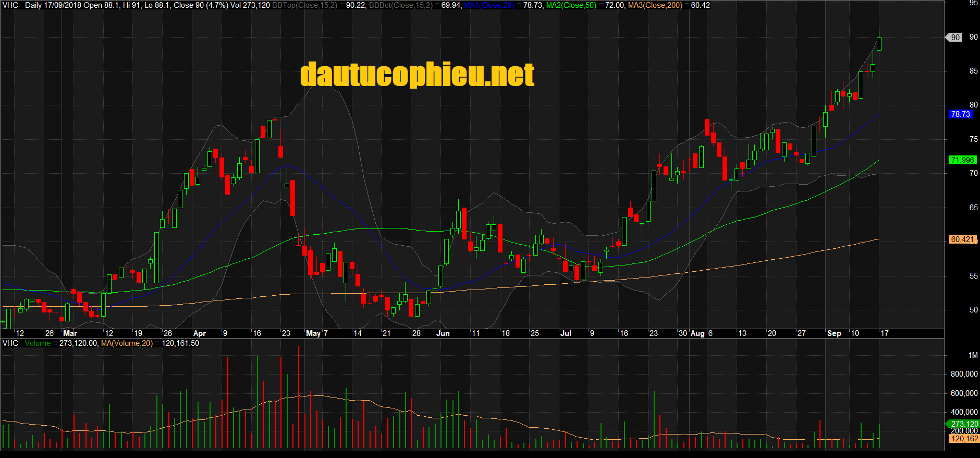This screenshot has height=458, width=980.
Task: Click the Apr month label on timeline
Action: (199, 333)
